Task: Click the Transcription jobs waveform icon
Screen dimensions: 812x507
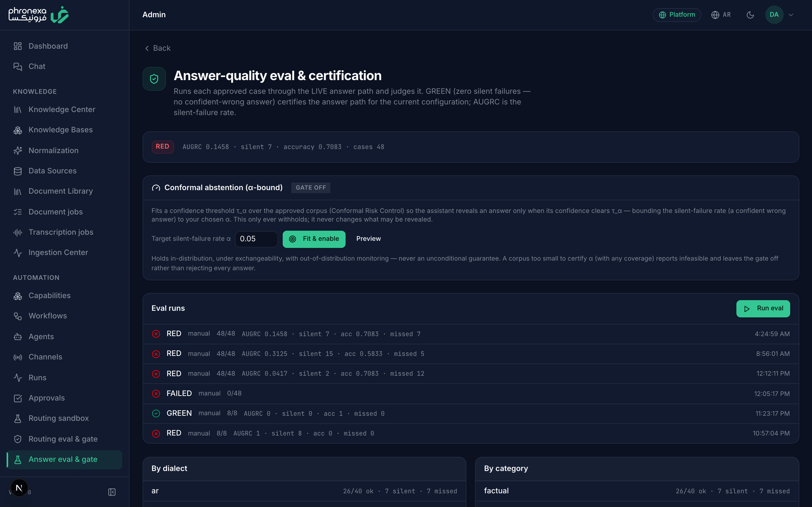Action: tap(18, 232)
